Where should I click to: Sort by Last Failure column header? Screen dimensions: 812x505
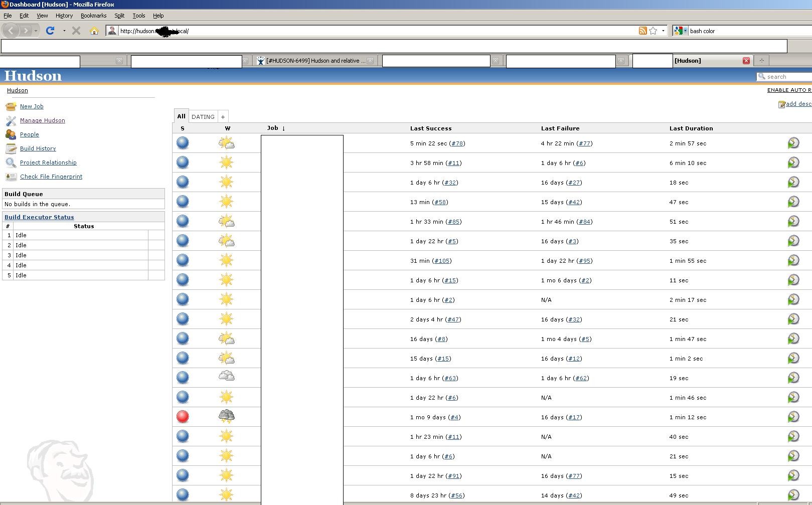[x=560, y=128]
